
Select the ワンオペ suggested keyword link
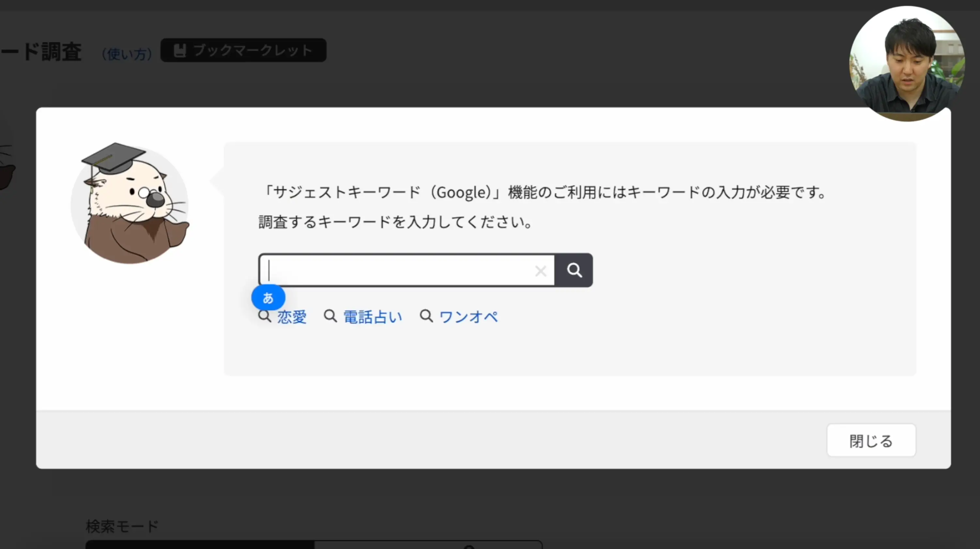point(469,317)
